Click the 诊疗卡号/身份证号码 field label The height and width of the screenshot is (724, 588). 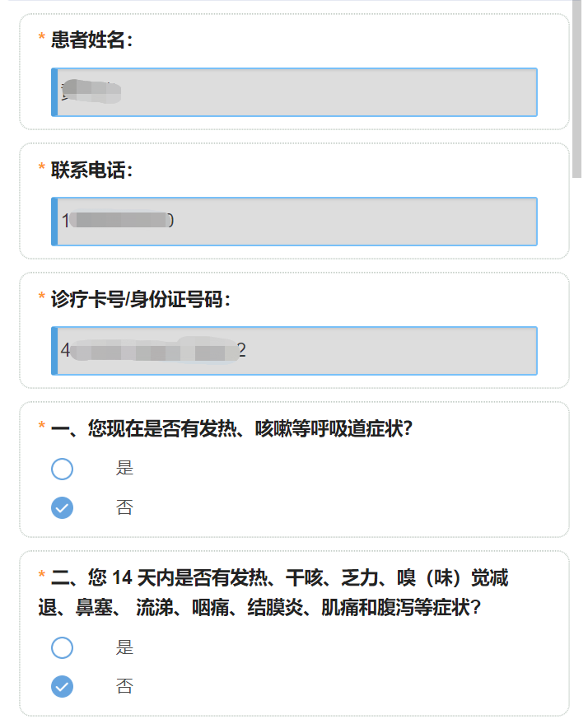point(141,298)
